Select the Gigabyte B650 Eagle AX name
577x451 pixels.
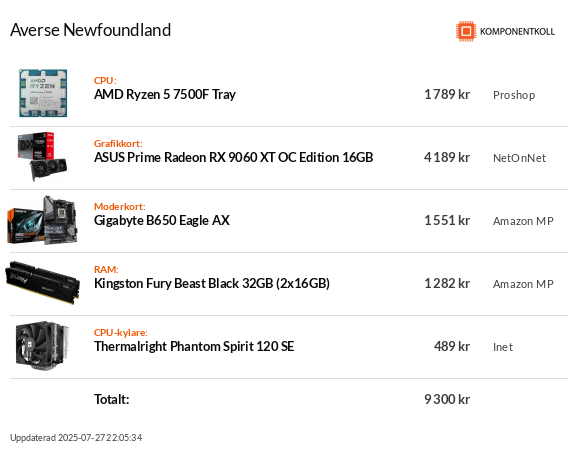(162, 221)
